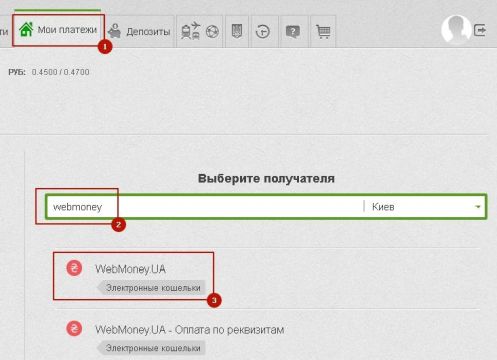
Task: Switch to the Депозиты tab
Action: pyautogui.click(x=139, y=32)
